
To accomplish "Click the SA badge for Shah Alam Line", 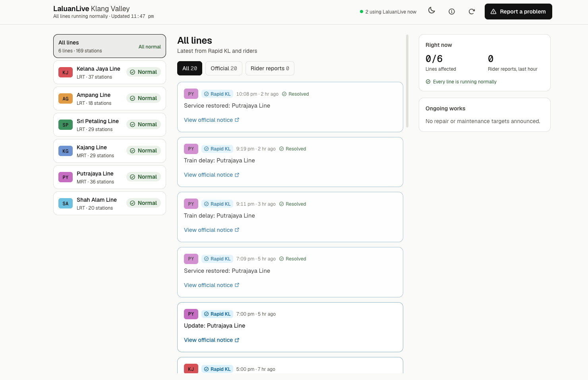I will [x=66, y=203].
